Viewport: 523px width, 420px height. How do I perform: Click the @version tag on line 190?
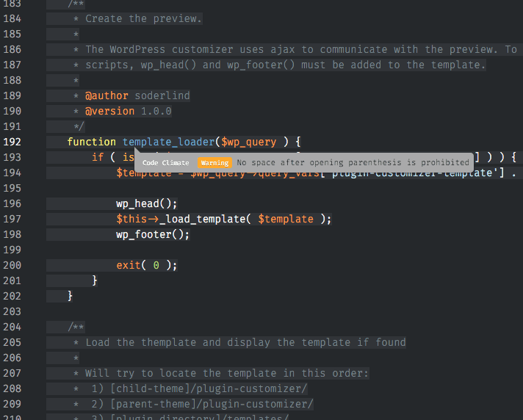pyautogui.click(x=109, y=112)
